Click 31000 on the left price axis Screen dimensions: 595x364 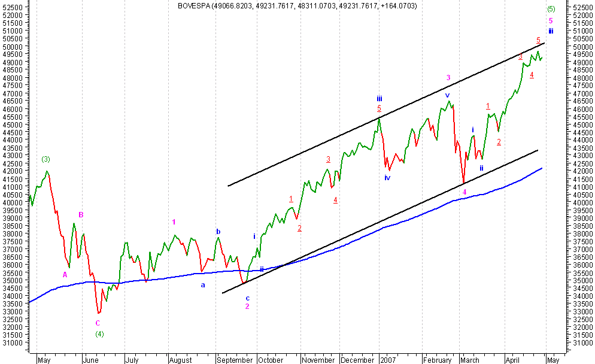13,342
